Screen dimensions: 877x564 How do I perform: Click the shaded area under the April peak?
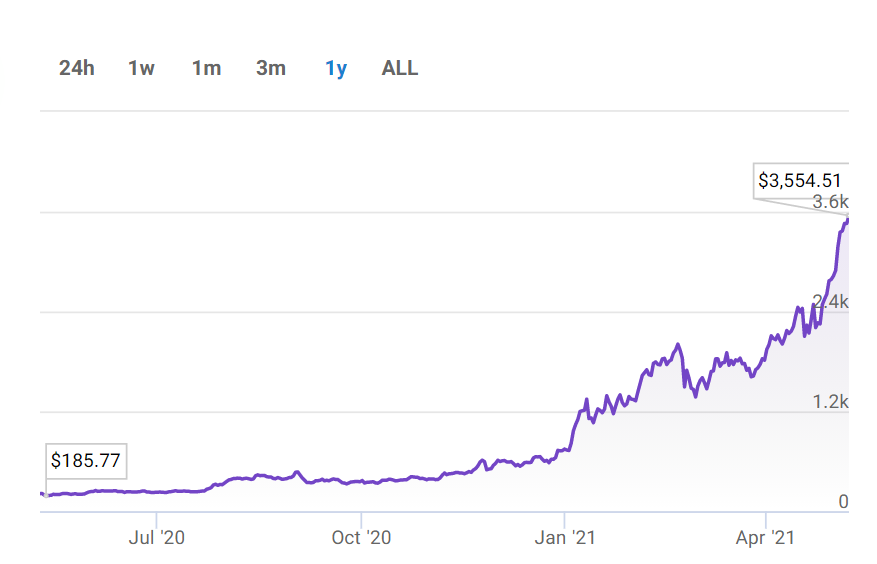828,420
